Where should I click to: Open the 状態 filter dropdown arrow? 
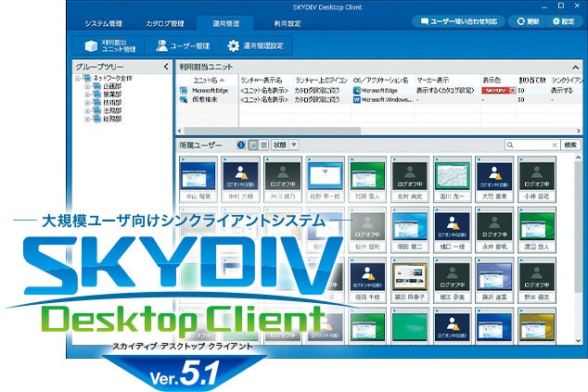click(x=294, y=145)
